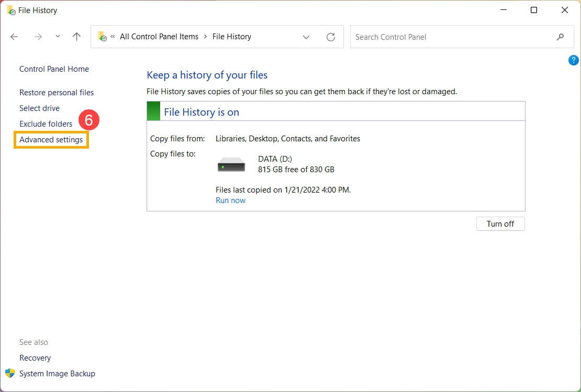This screenshot has height=392, width=581.
Task: Click the DATA (D:) drive icon
Action: pyautogui.click(x=231, y=164)
